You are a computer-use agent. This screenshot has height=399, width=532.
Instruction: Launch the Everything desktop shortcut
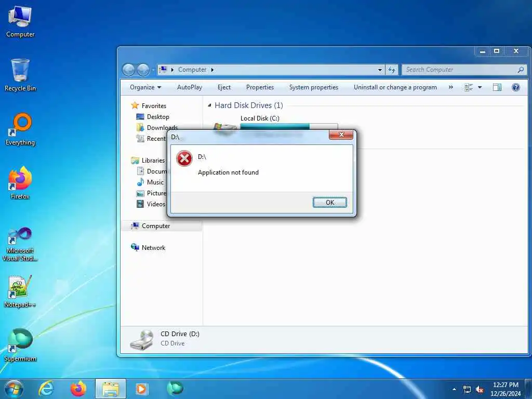tap(20, 129)
